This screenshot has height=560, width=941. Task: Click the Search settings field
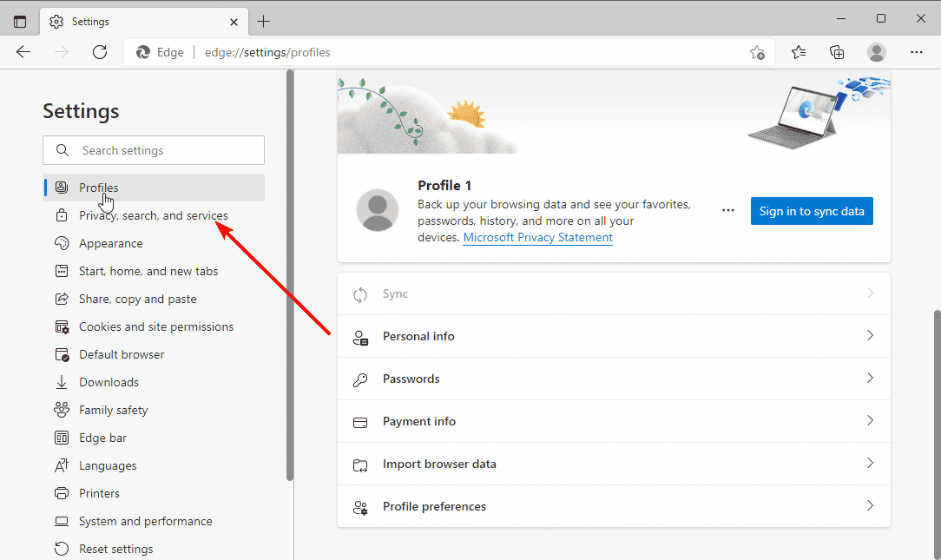(154, 150)
